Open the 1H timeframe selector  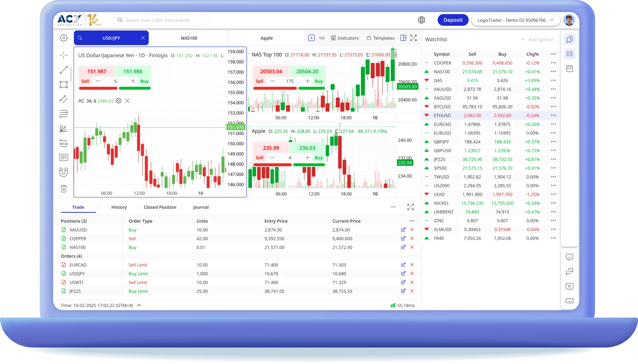point(322,38)
